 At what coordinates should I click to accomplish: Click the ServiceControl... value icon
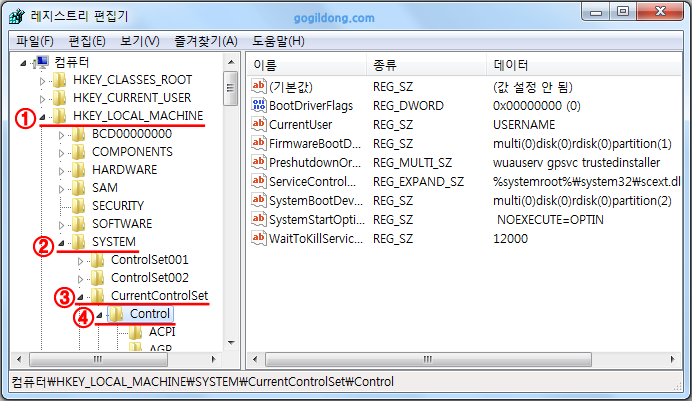click(259, 181)
